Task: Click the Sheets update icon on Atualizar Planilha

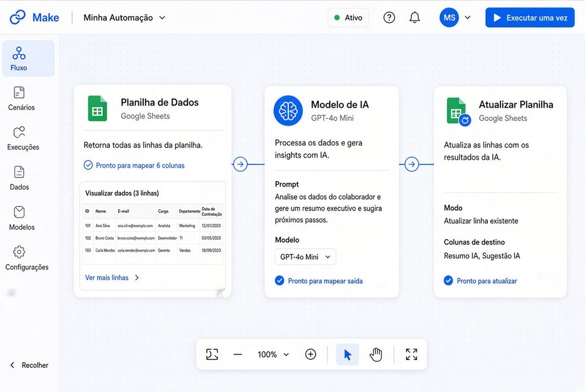Action: click(x=459, y=111)
